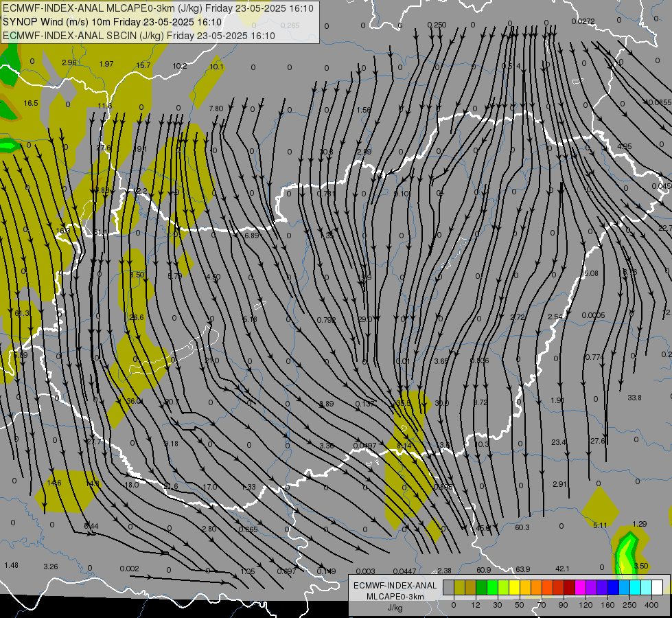Click the grid value 0.250

coord(437,25)
